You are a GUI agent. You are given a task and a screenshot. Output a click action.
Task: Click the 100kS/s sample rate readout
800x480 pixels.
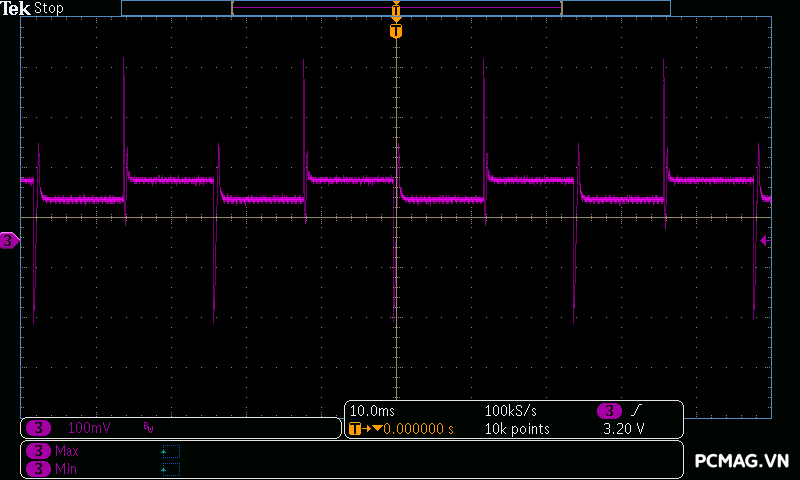tap(511, 411)
